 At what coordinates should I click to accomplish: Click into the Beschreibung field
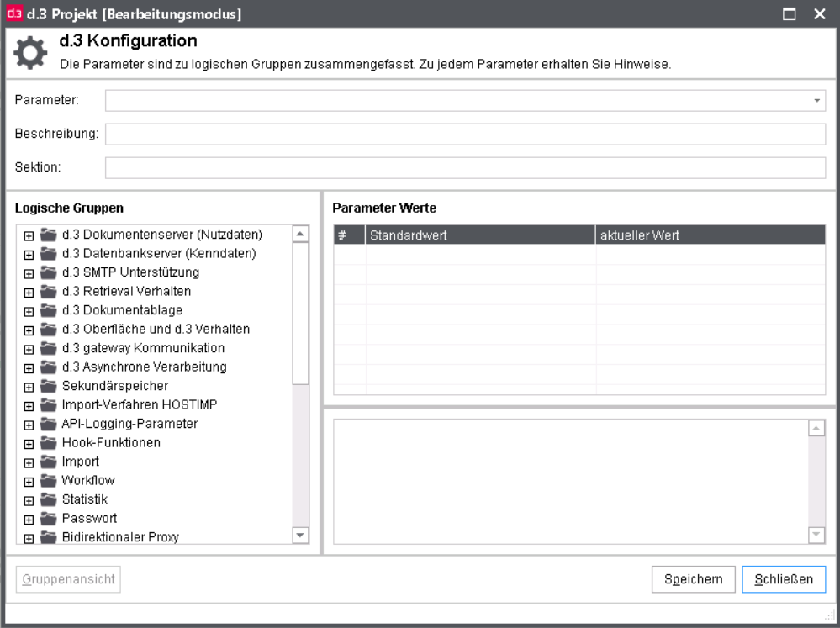(465, 134)
